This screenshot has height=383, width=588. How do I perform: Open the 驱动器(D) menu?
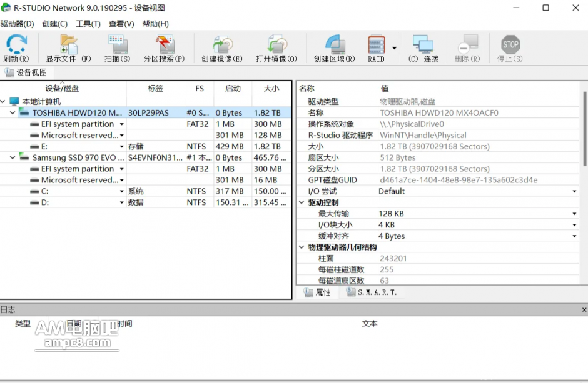click(x=18, y=24)
